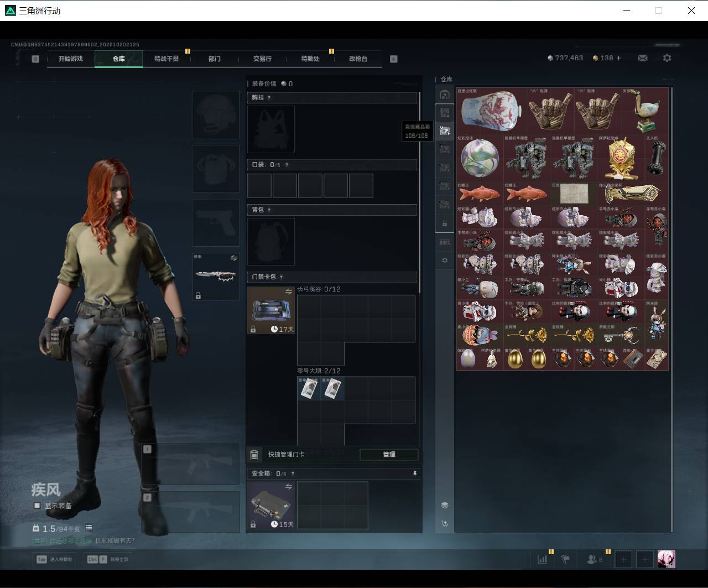Open the player avatar in bottom bar
Screen dimensions: 708x588
point(666,559)
